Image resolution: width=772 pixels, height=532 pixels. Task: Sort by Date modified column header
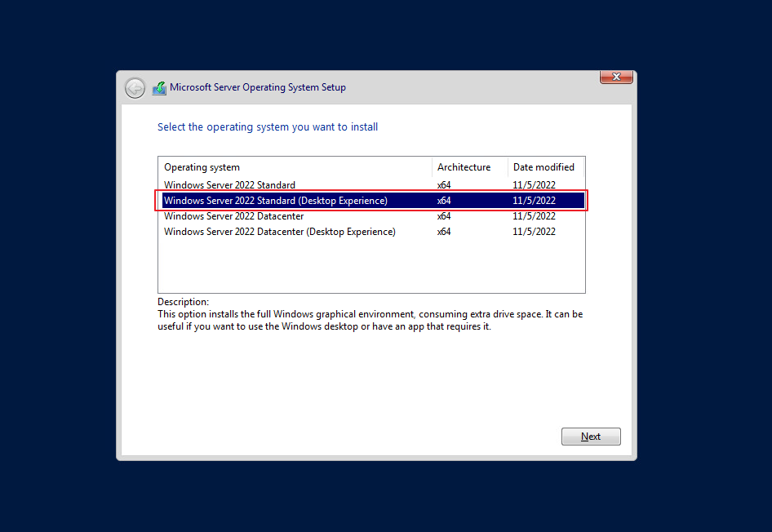click(545, 167)
